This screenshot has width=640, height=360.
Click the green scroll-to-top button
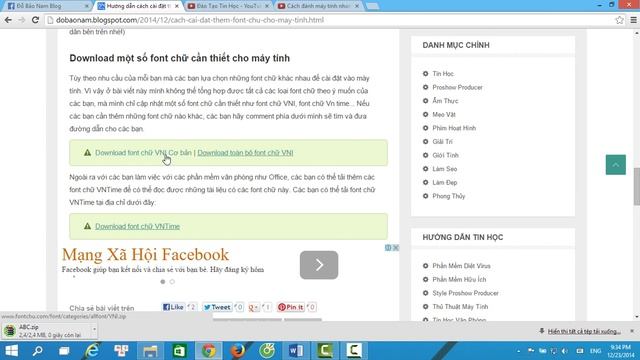click(x=616, y=164)
